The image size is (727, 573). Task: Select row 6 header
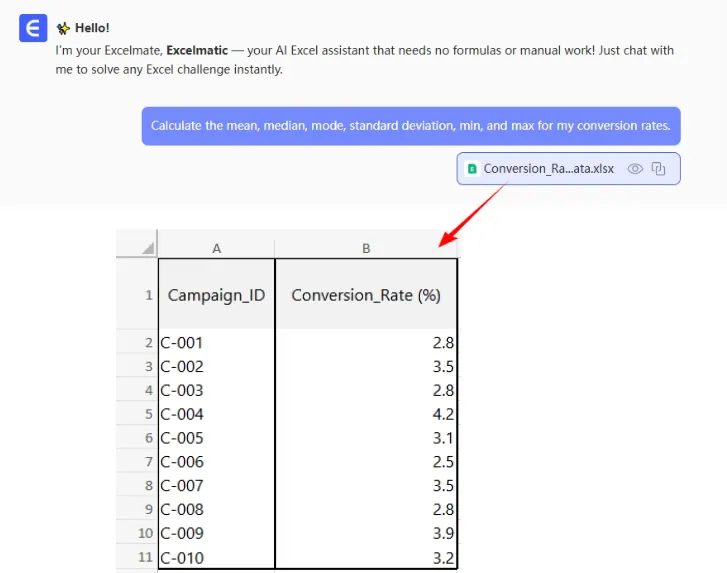pos(137,438)
